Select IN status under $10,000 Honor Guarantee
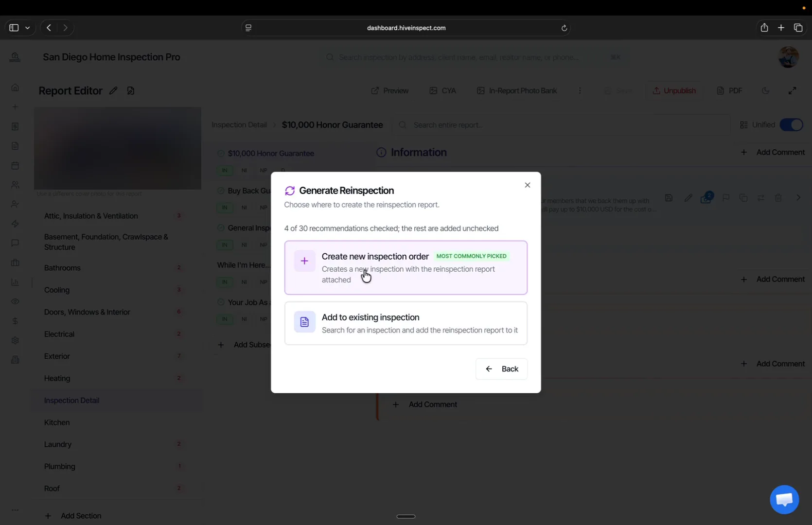The height and width of the screenshot is (525, 812). 225,170
